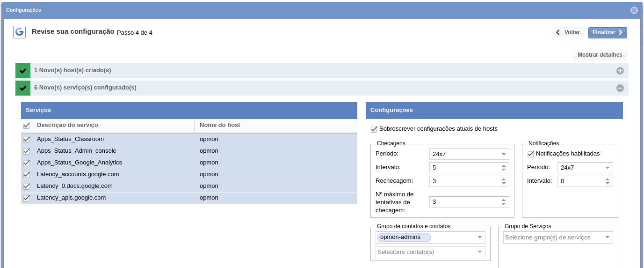Click the Google logo icon

pos(19,32)
